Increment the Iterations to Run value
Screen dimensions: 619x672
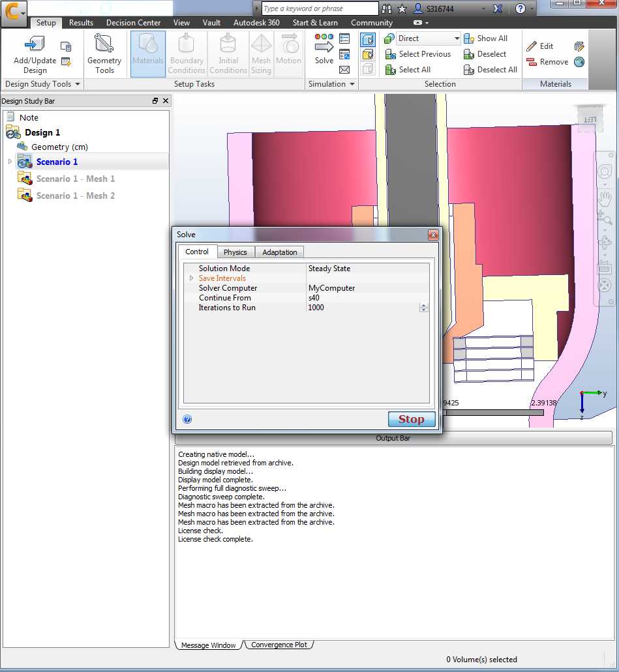coord(424,304)
